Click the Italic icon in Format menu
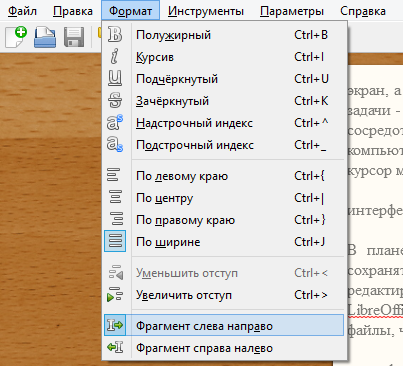The width and height of the screenshot is (403, 366). 114,57
